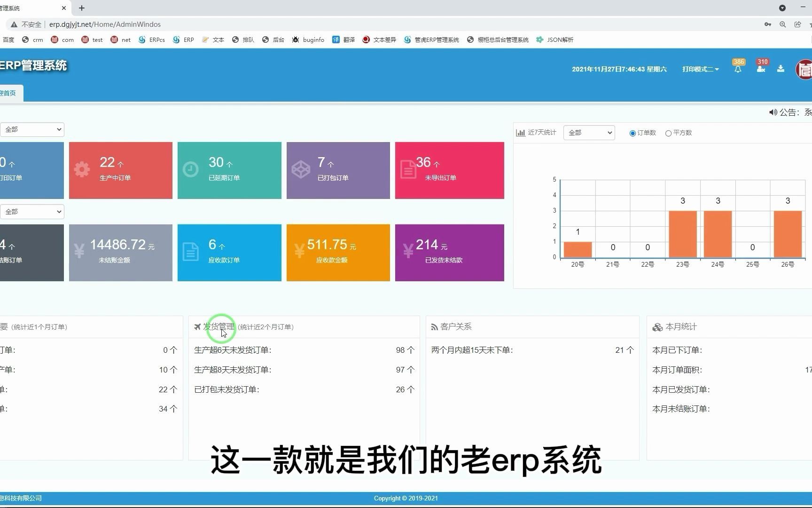Click the 生产超6天未发货订单 row
Screen dimensions: 812x508
(x=304, y=350)
